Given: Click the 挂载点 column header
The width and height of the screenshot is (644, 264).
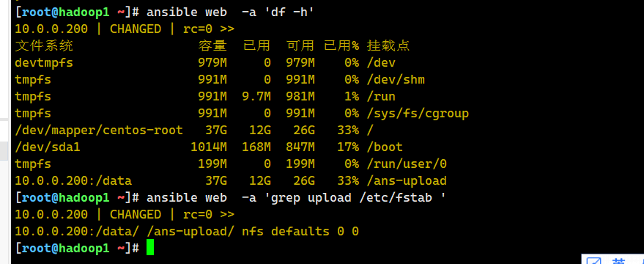Looking at the screenshot, I should click(x=388, y=45).
